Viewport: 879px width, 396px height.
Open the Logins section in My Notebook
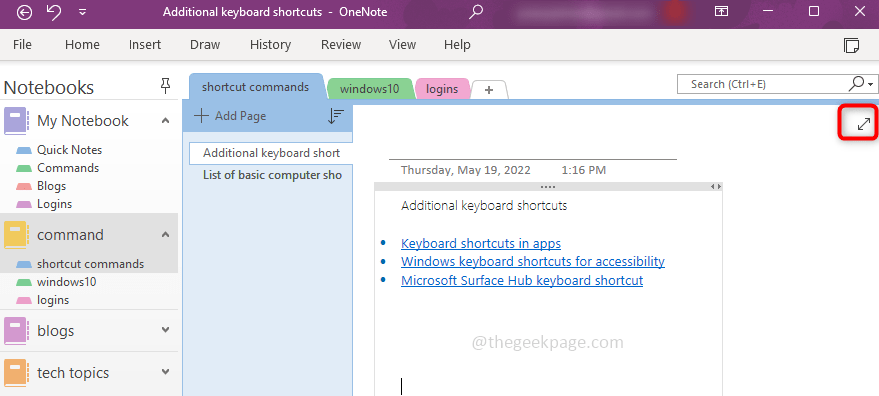point(54,204)
